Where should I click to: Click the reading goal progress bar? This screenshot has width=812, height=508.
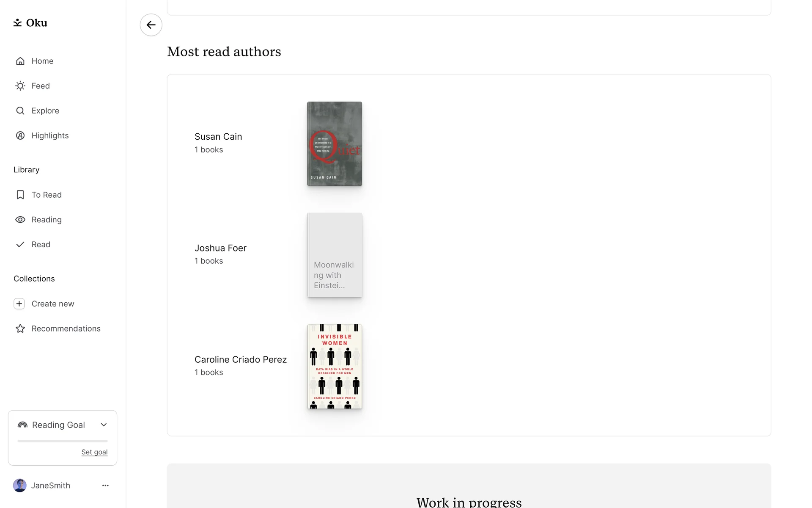coord(63,441)
